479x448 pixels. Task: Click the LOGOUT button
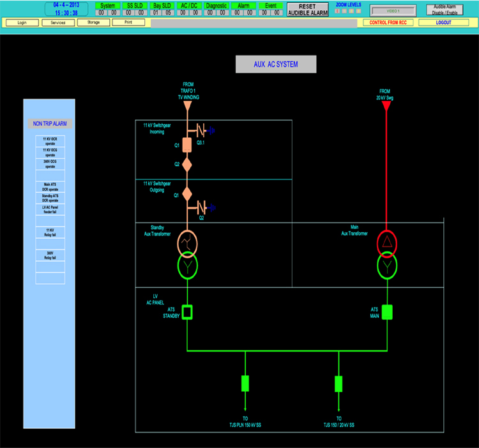tap(443, 22)
